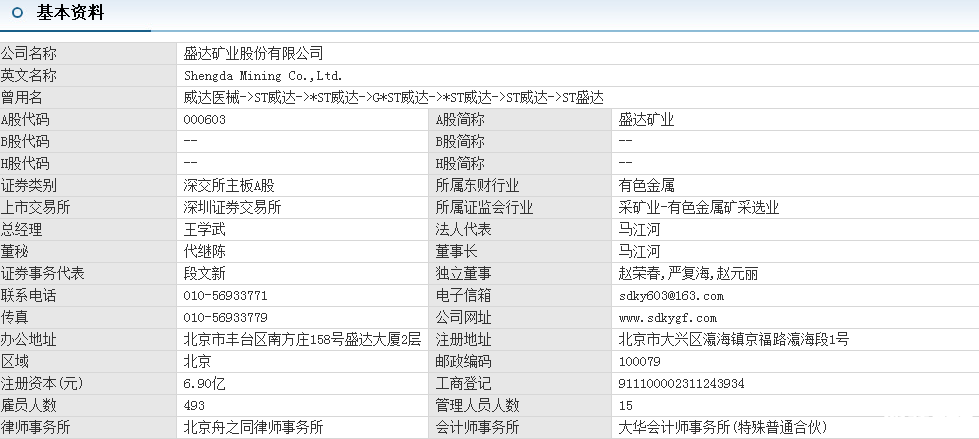Select A-share code 000603

point(205,120)
